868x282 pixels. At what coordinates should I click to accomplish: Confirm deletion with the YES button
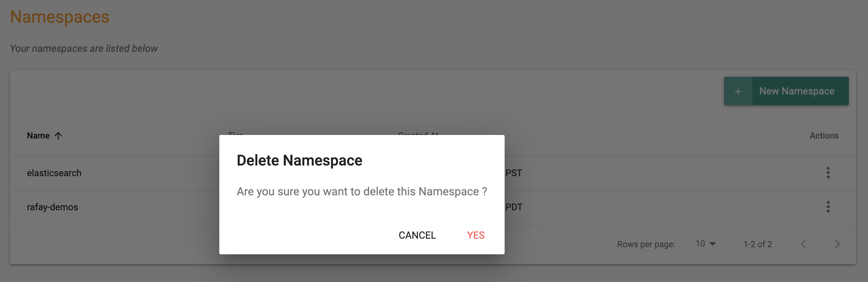476,235
